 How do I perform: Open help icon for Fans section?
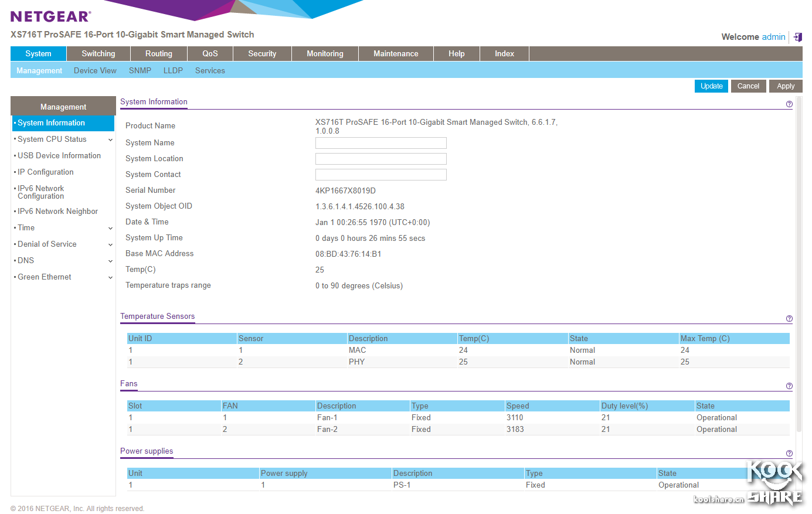789,386
